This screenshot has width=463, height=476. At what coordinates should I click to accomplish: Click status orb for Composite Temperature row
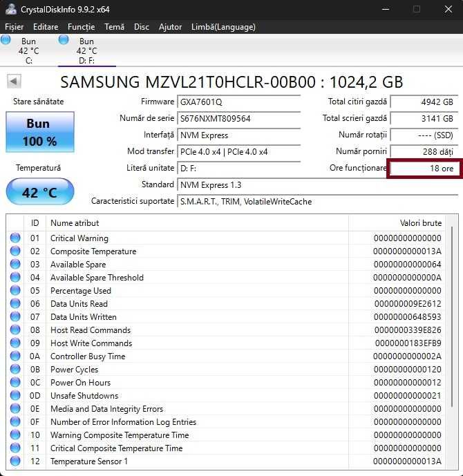15,251
